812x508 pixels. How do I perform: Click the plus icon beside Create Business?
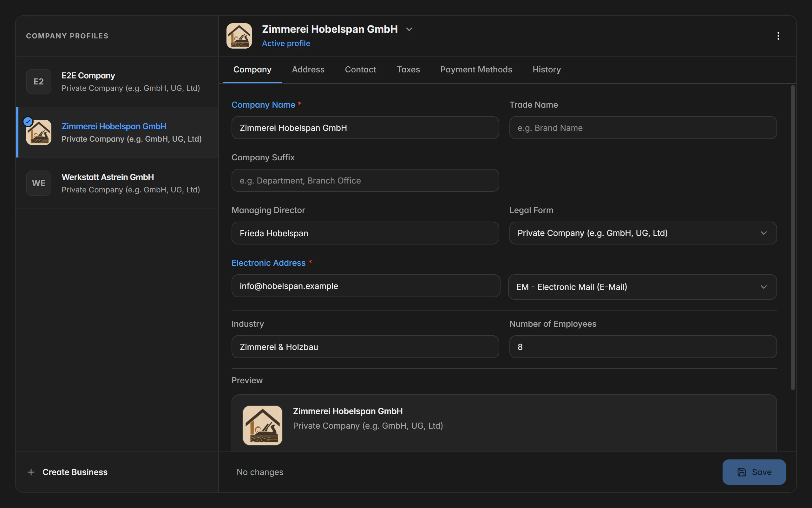coord(31,472)
